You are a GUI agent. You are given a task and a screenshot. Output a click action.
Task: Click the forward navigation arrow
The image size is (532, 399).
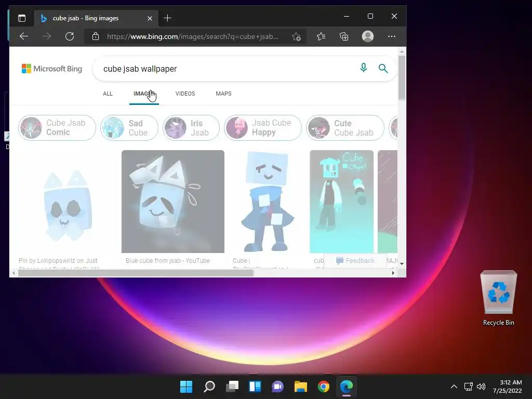pos(47,36)
